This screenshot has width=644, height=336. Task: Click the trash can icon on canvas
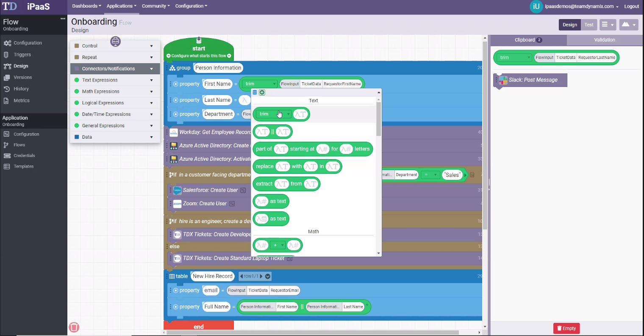pos(74,327)
